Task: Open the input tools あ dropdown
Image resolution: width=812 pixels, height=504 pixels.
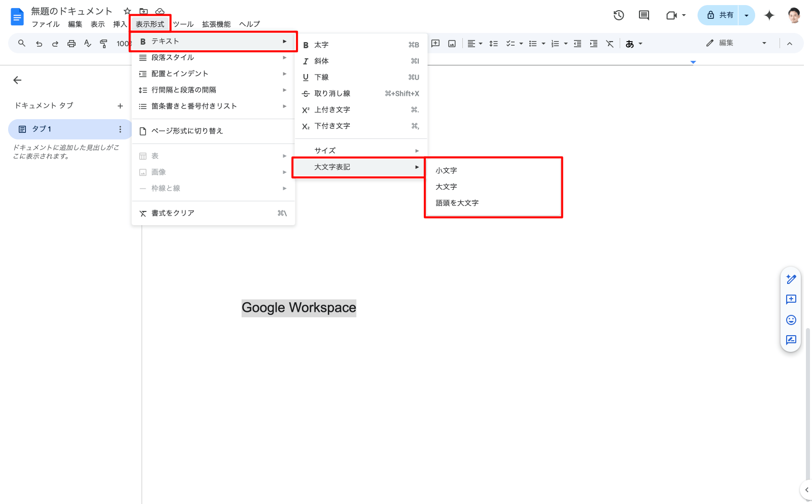Action: point(634,44)
